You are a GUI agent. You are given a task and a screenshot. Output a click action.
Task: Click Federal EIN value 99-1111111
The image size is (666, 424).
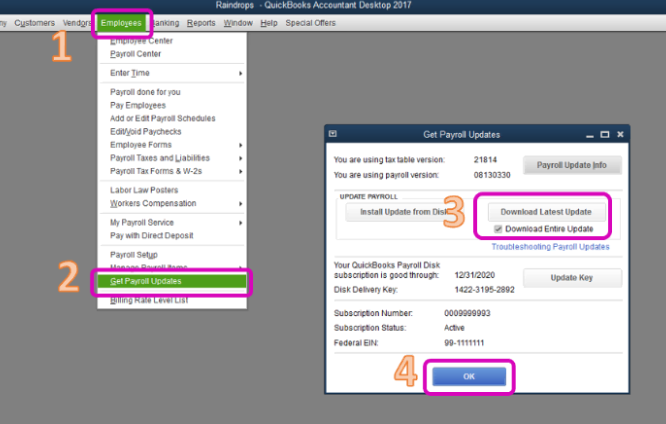tap(464, 343)
